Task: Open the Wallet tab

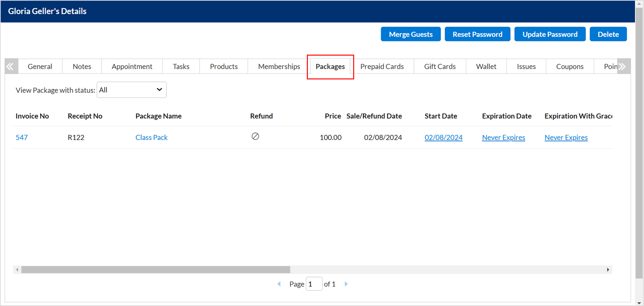Action: point(486,66)
